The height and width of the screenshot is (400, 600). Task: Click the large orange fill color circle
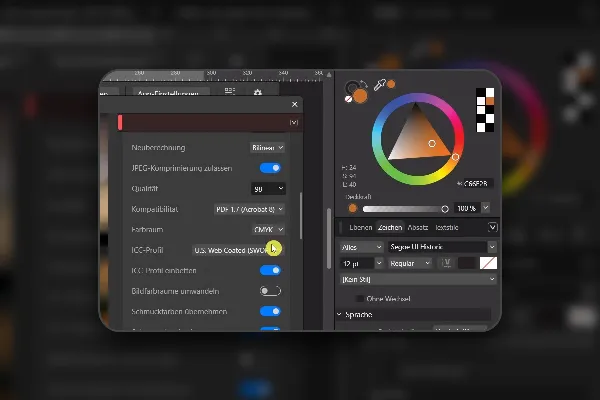[x=360, y=96]
